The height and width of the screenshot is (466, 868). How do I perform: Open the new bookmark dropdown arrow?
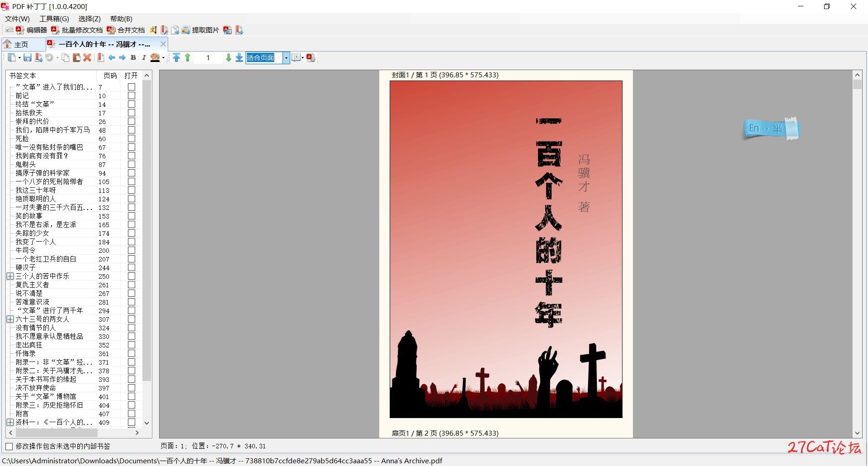(x=19, y=57)
